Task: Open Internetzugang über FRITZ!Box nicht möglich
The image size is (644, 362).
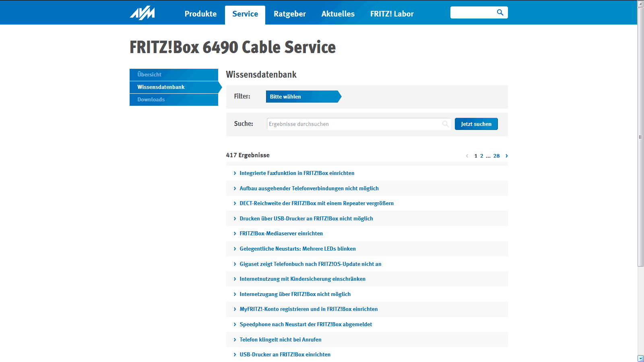Action: coord(295,294)
